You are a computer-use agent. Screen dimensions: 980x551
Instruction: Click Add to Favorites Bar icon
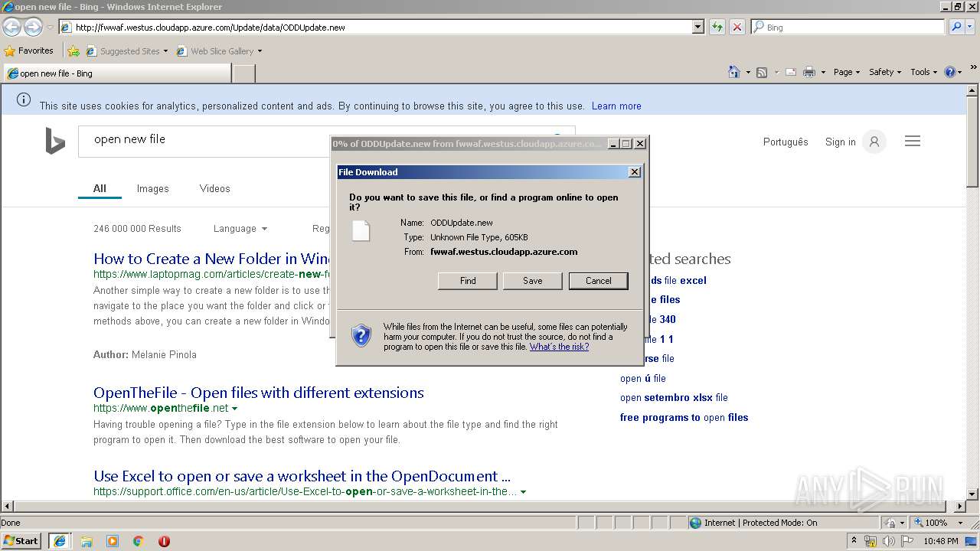click(73, 51)
